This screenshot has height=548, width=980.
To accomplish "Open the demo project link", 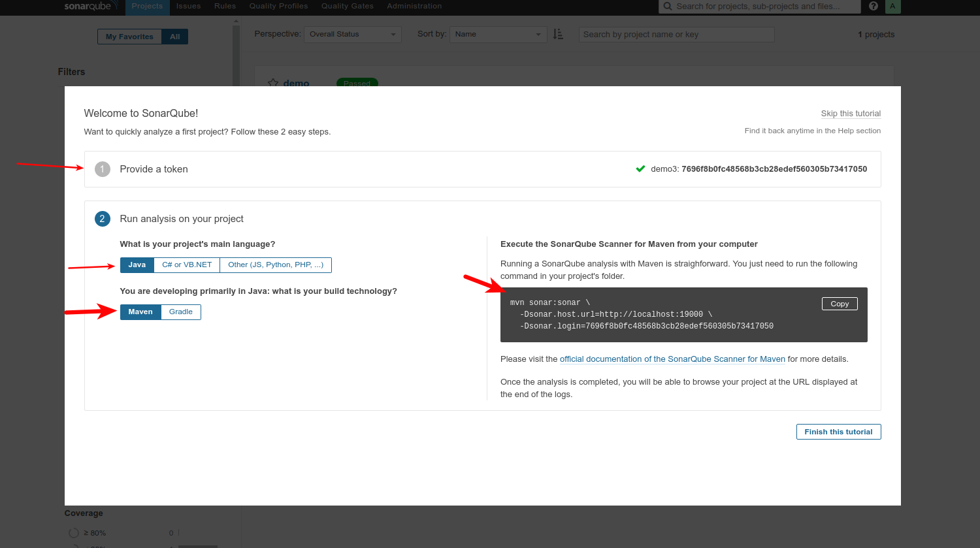I will point(297,84).
